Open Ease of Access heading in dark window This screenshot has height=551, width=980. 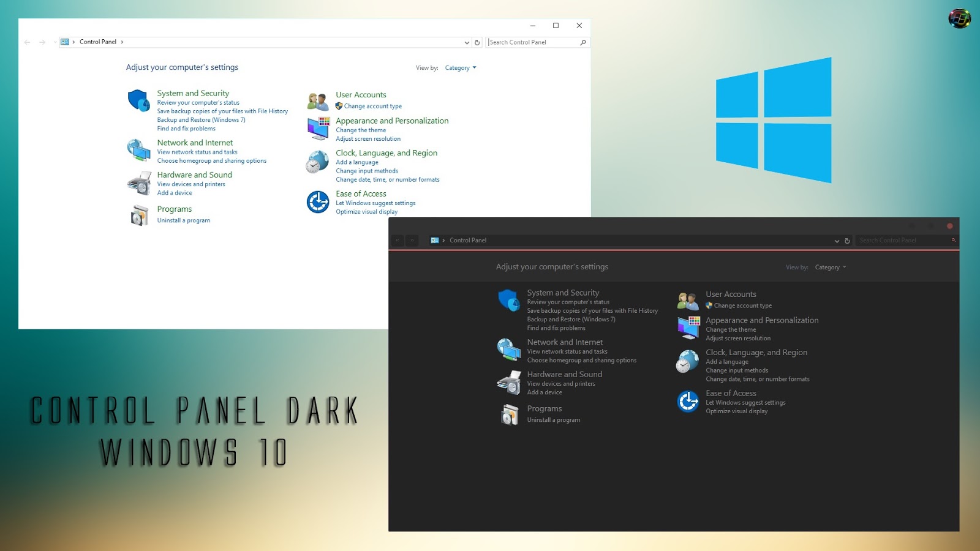click(x=731, y=393)
